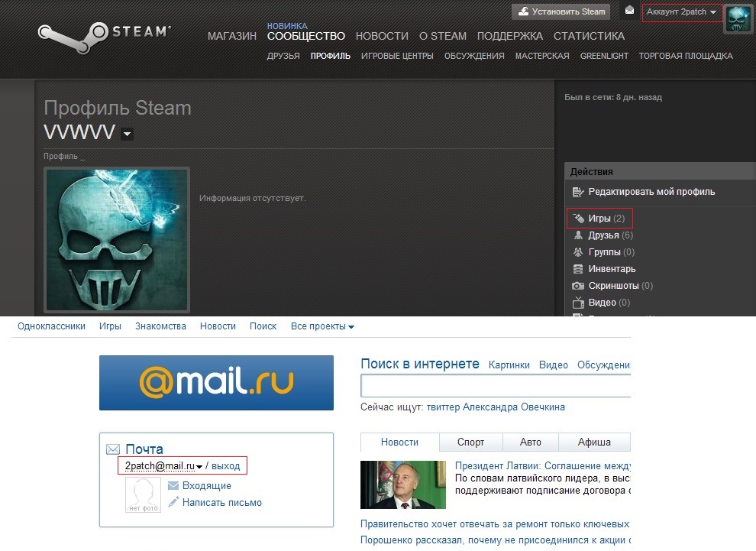Click the Почта envelope icon
The height and width of the screenshot is (551, 756).
pos(113,449)
